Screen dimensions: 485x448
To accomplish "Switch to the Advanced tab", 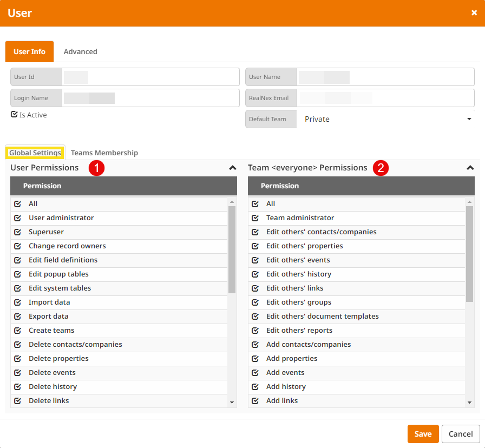I will click(x=80, y=51).
